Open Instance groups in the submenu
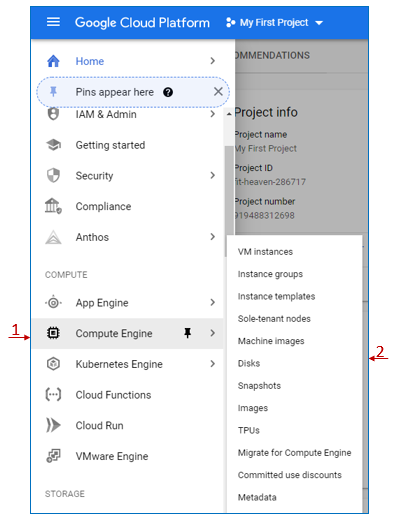The height and width of the screenshot is (525, 398). pos(270,274)
